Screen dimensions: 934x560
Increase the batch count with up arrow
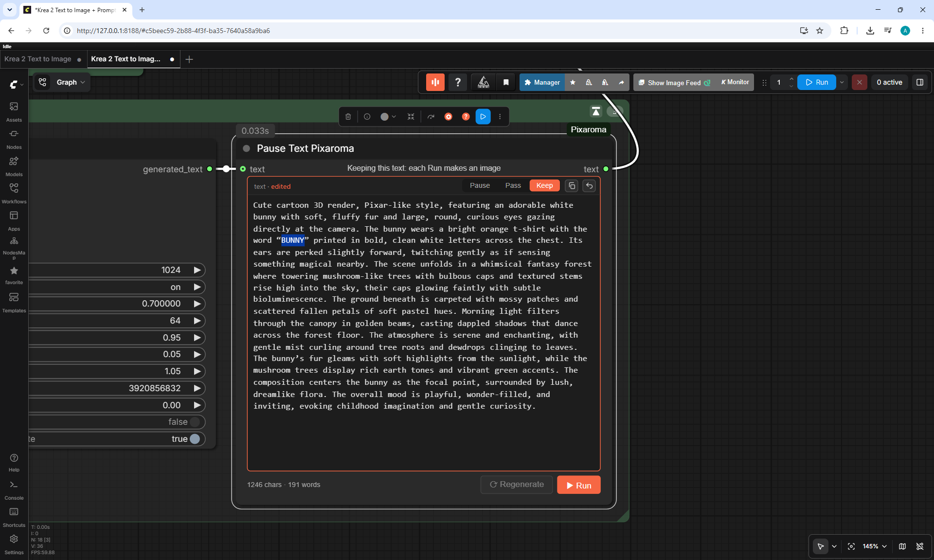click(791, 79)
